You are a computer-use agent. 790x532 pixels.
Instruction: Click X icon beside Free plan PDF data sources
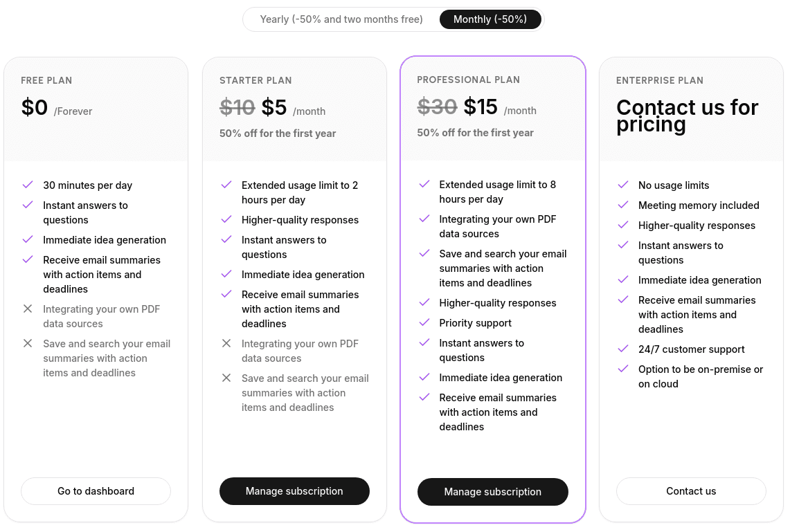[x=28, y=309]
